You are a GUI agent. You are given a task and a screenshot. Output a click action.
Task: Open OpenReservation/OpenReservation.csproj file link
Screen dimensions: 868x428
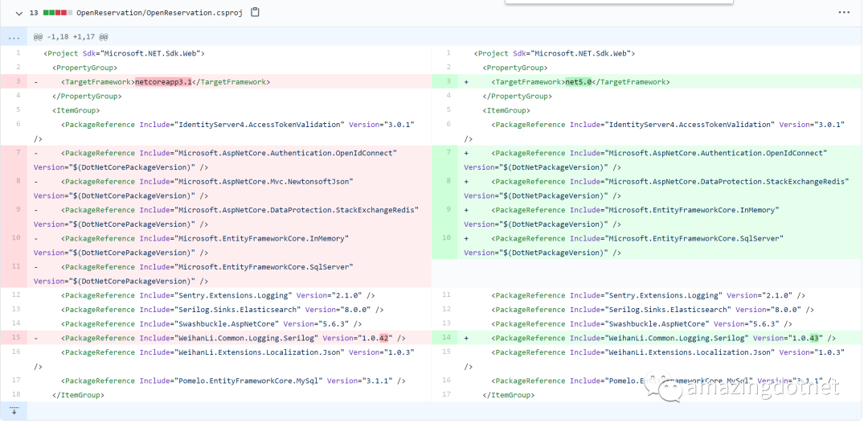[x=159, y=13]
